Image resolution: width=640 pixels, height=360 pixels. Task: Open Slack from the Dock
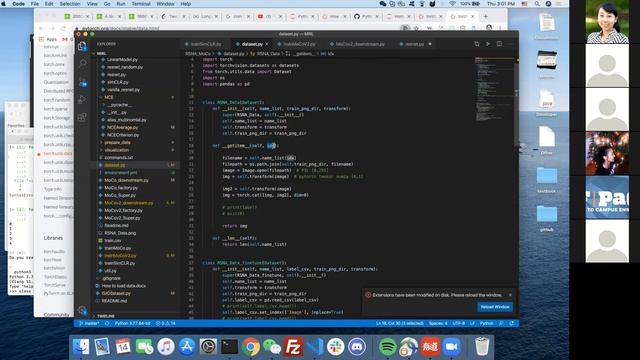(336, 347)
